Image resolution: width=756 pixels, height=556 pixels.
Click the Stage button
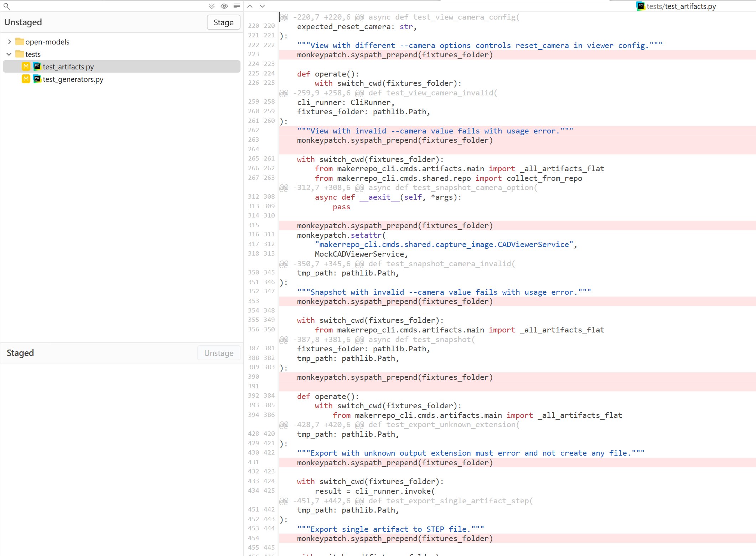click(223, 22)
